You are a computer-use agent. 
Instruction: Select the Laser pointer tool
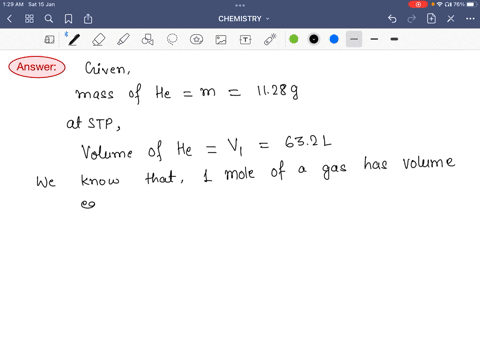(270, 39)
